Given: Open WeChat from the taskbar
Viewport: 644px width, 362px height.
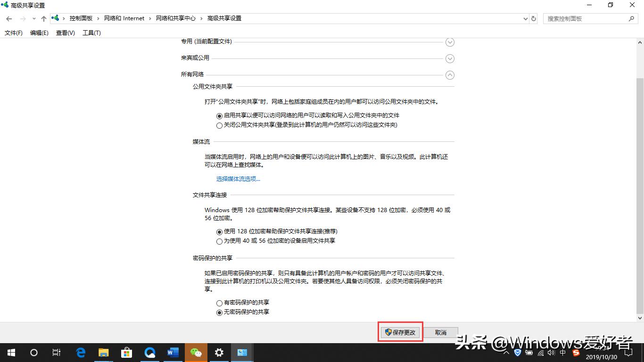Looking at the screenshot, I should [196, 352].
